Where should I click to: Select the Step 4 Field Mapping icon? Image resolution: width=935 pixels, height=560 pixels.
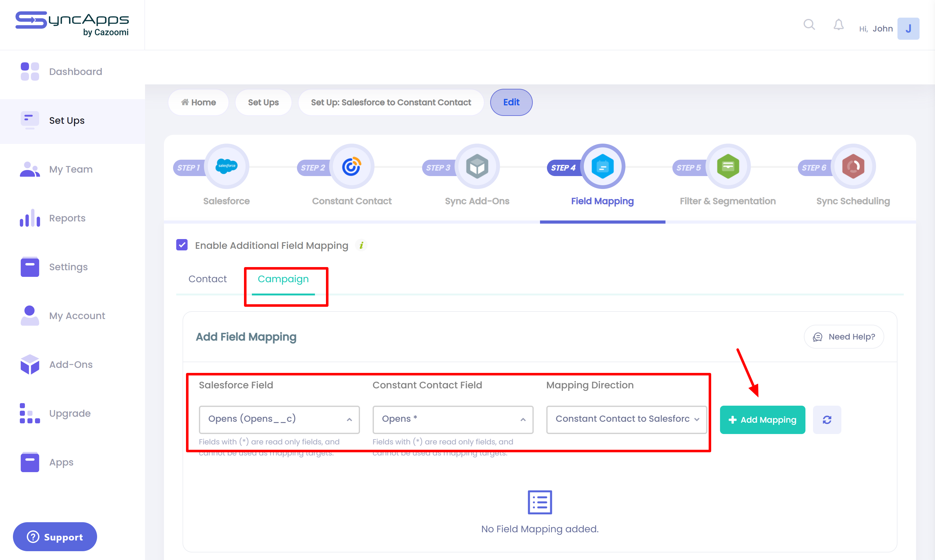tap(602, 166)
